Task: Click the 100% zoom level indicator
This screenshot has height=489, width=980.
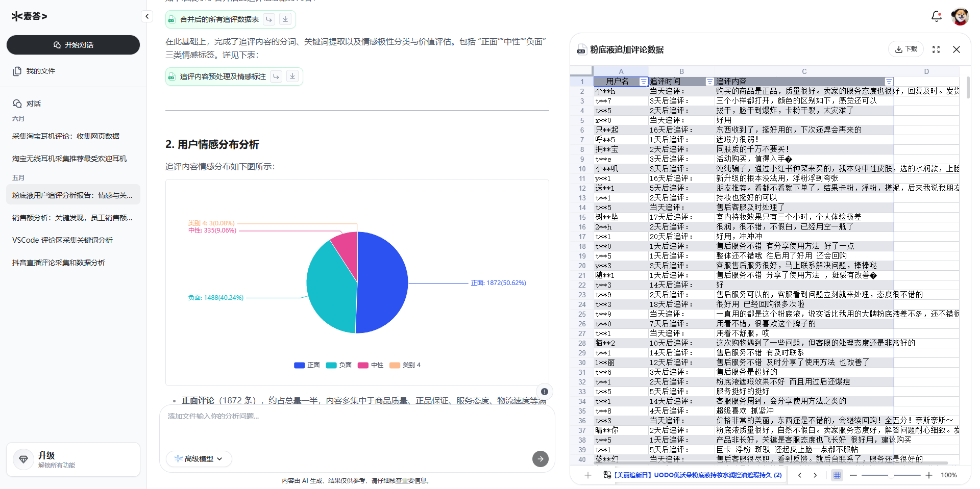Action: click(949, 475)
